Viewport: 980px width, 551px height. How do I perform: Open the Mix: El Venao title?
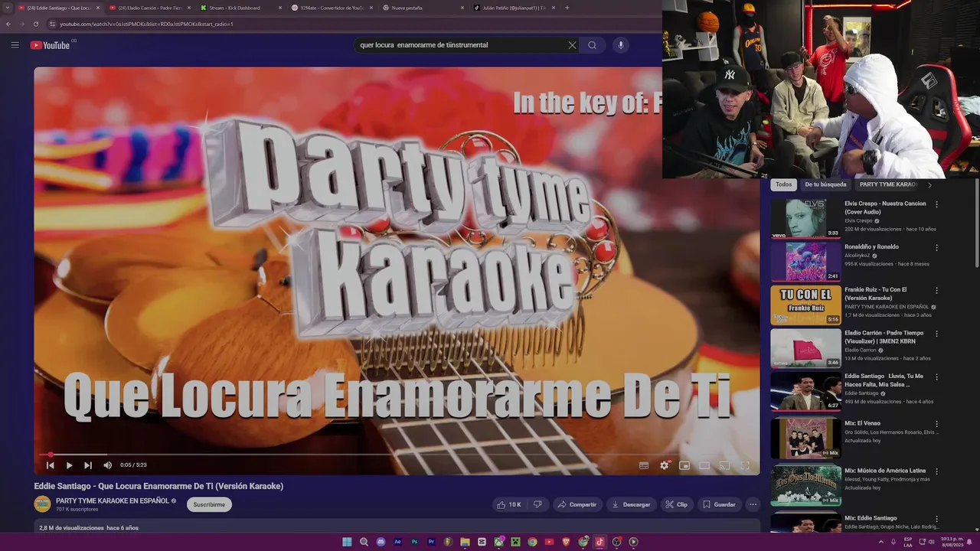862,423
